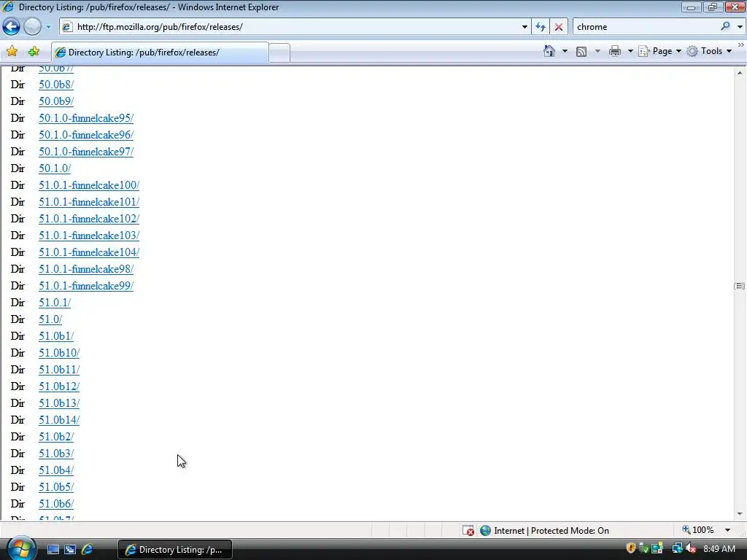The image size is (747, 560).
Task: Open the 51.0.1-funnelcake99/ link
Action: (x=86, y=286)
